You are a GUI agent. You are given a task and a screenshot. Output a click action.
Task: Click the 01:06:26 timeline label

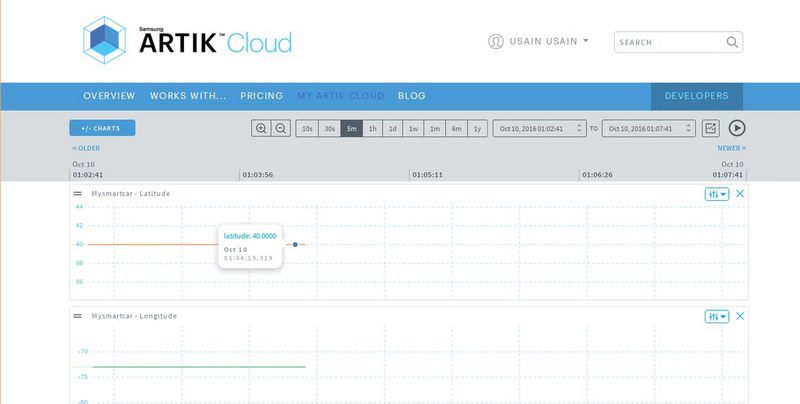click(x=597, y=175)
